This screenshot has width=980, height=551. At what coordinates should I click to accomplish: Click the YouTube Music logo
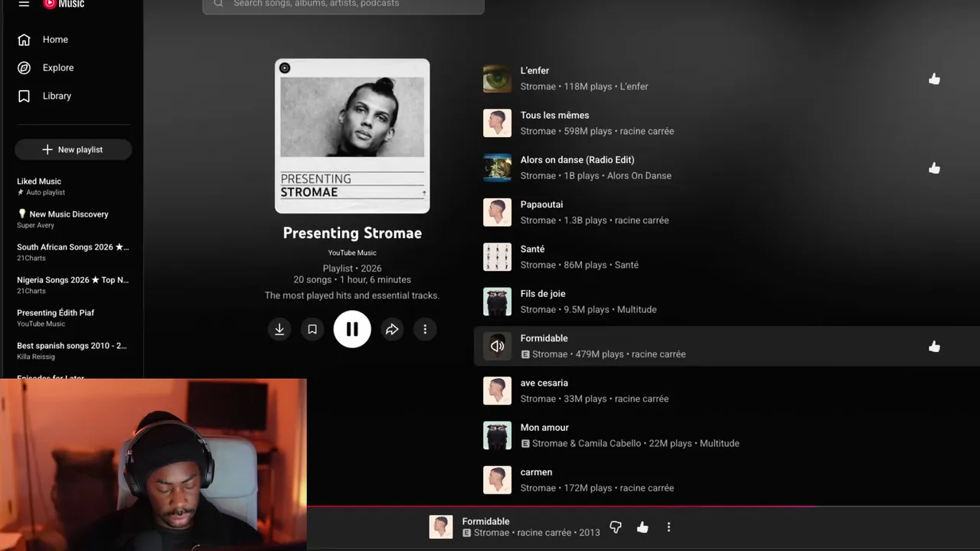point(64,4)
